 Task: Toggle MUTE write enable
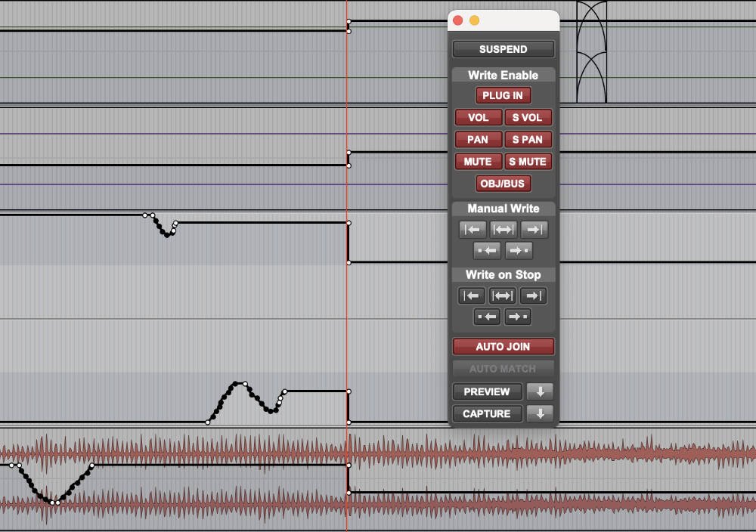[x=479, y=162]
